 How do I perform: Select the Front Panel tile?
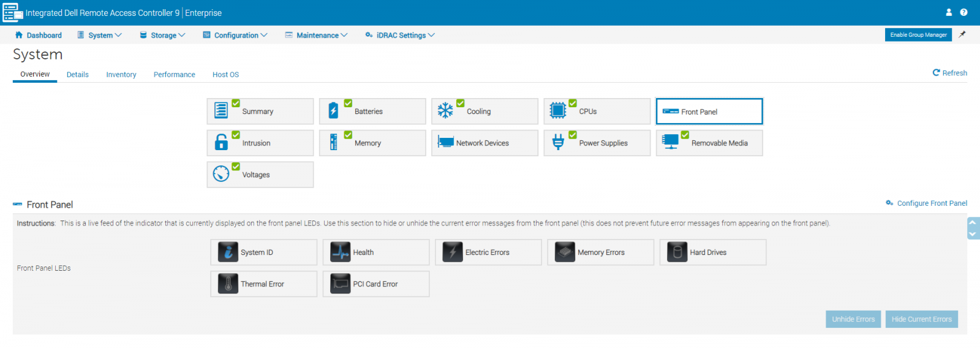click(709, 112)
